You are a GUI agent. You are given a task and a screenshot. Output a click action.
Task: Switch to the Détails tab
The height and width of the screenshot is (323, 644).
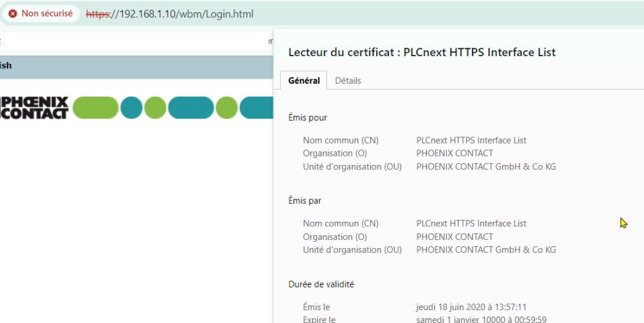348,81
